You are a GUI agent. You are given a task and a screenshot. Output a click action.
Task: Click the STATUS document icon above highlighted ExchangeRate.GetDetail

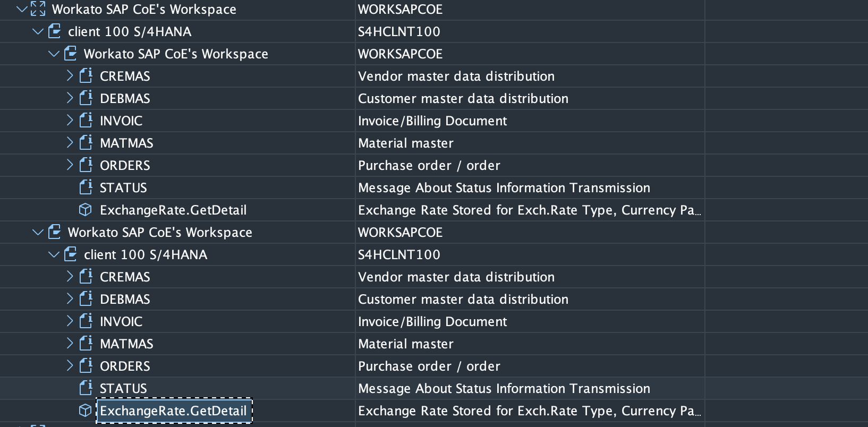coord(86,388)
